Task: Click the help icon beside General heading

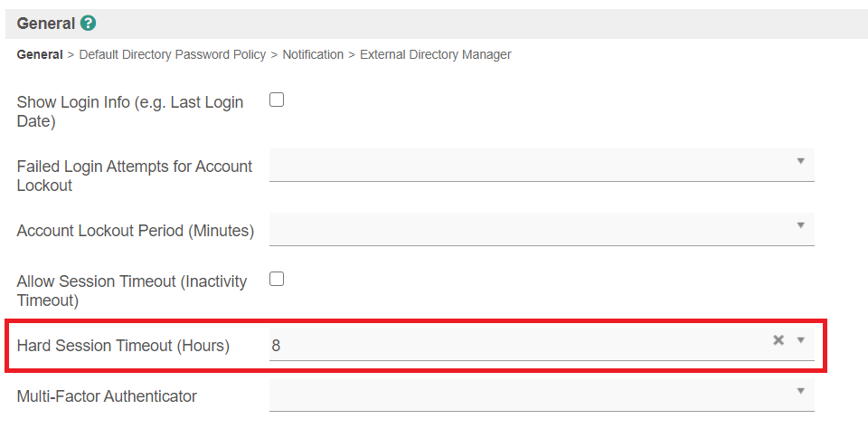Action: [x=88, y=24]
